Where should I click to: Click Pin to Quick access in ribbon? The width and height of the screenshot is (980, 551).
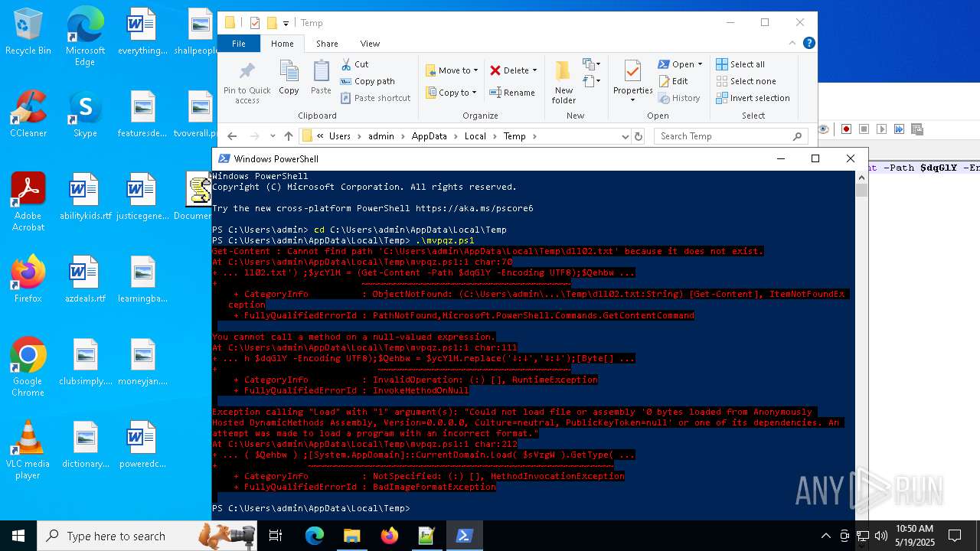pyautogui.click(x=247, y=83)
